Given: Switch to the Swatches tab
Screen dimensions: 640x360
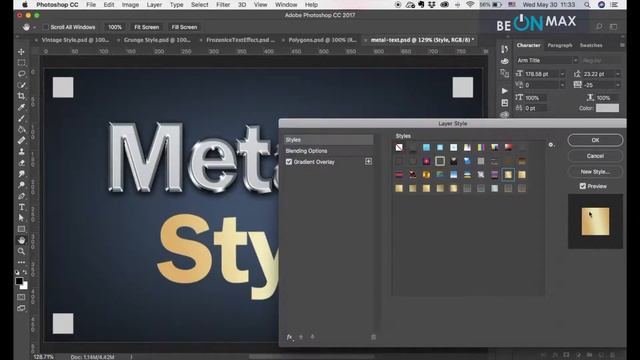Looking at the screenshot, I should point(591,45).
